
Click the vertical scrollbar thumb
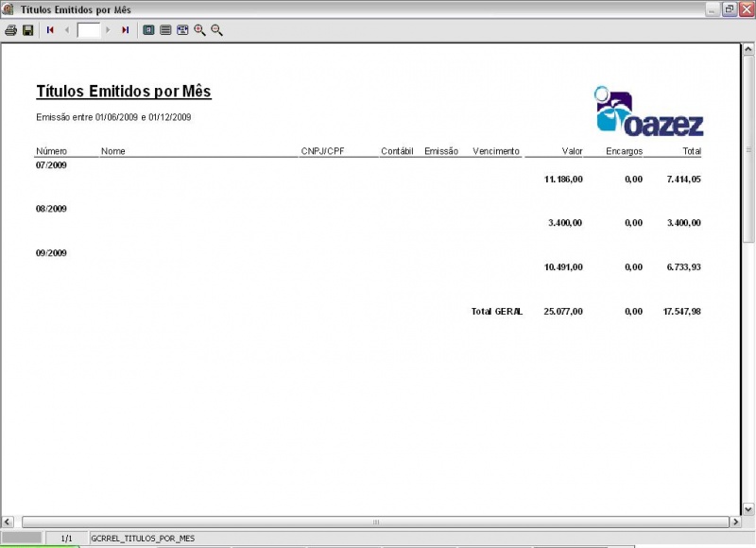(748, 149)
